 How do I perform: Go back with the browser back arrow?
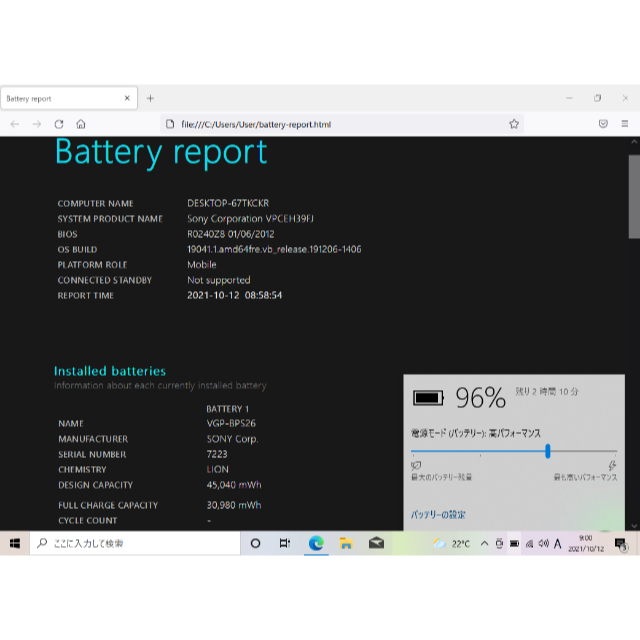pos(15,124)
